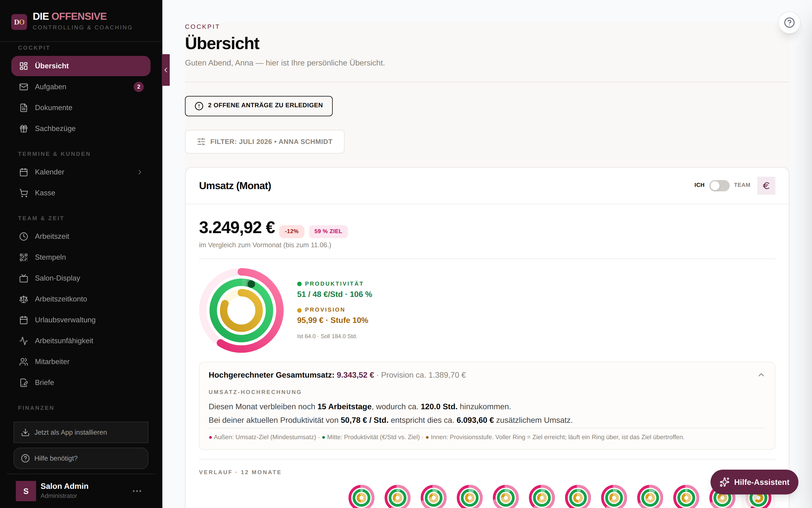Collapse the Hochgerechneter Gesamtumsatz panel
The height and width of the screenshot is (508, 812).
click(x=761, y=375)
